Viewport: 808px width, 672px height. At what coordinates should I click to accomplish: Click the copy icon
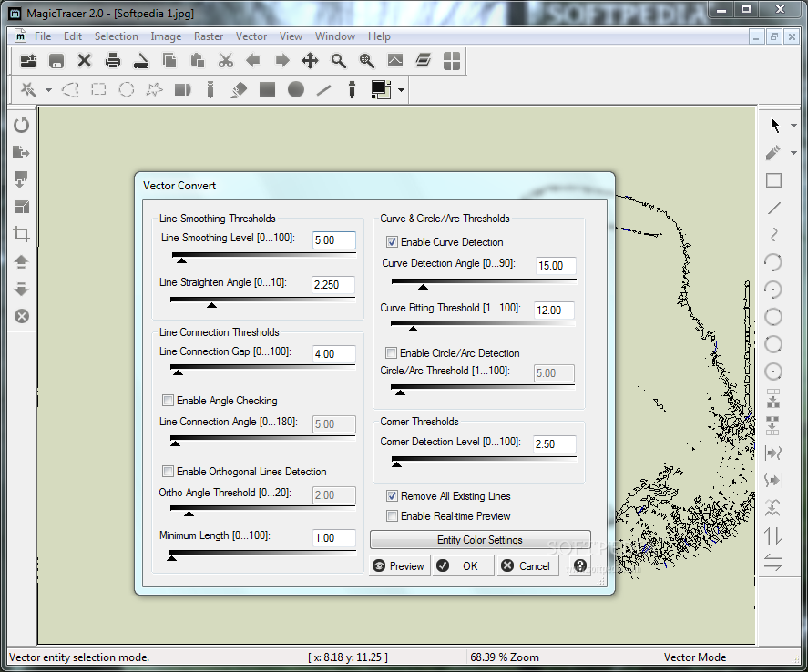click(169, 61)
